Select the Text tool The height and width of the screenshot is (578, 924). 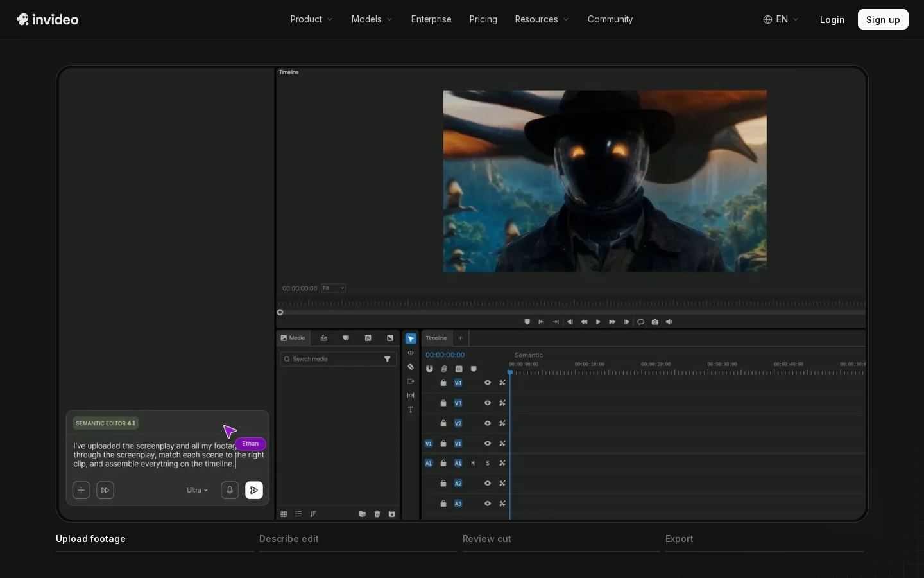pos(411,410)
